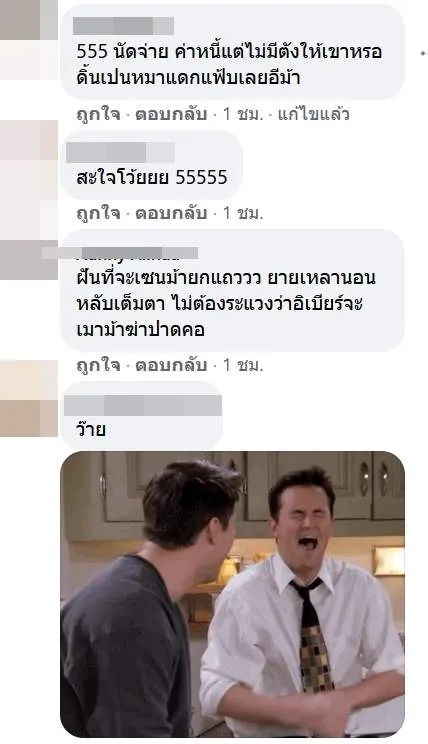
Task: Open the timestamp under the 'สะใจโว้ยยย' comment
Action: coord(242,214)
